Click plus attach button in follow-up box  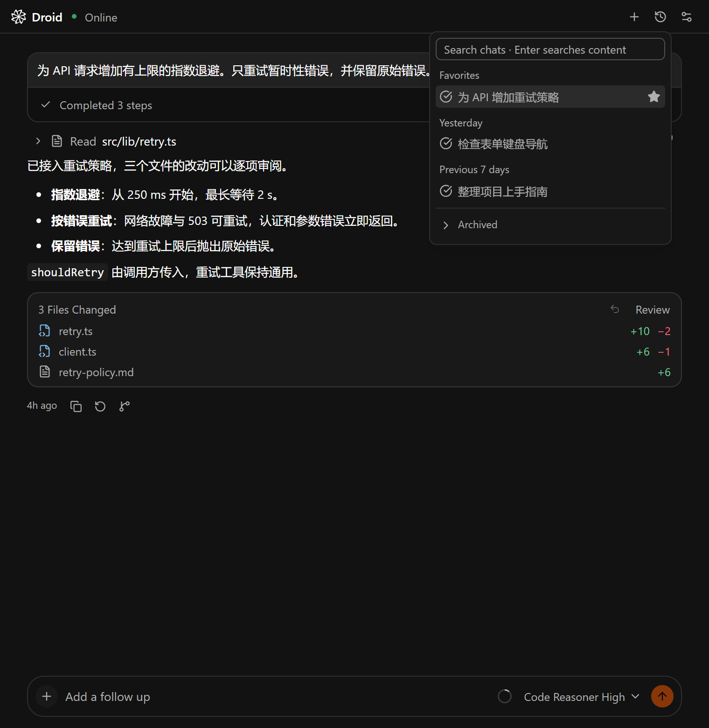click(x=47, y=696)
